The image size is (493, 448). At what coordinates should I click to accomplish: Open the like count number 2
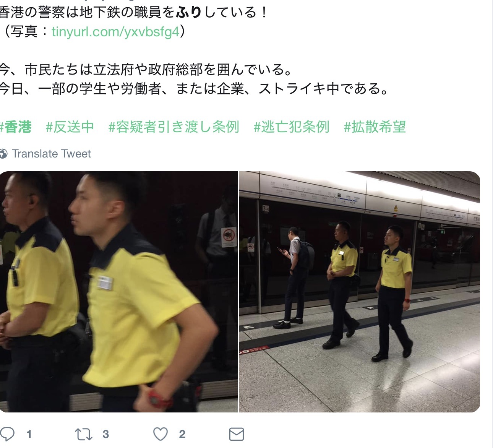click(182, 434)
